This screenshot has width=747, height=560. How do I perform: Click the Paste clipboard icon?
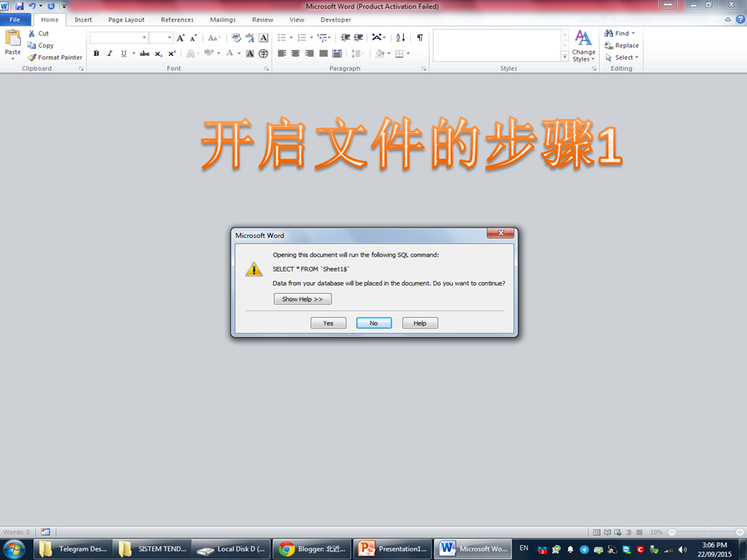13,38
